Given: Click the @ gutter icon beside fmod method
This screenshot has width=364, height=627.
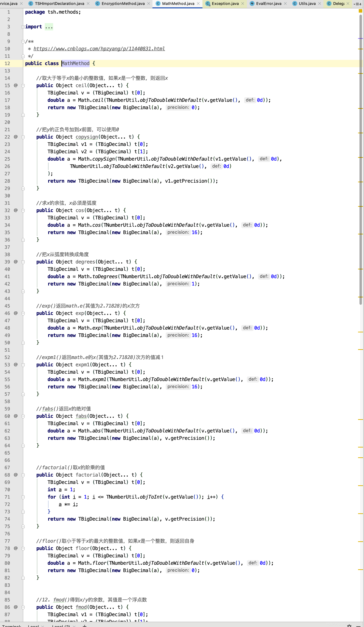Looking at the screenshot, I should [16, 607].
